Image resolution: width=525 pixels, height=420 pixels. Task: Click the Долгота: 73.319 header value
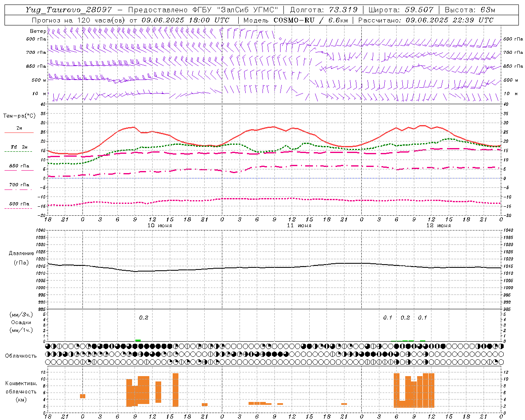[324, 10]
